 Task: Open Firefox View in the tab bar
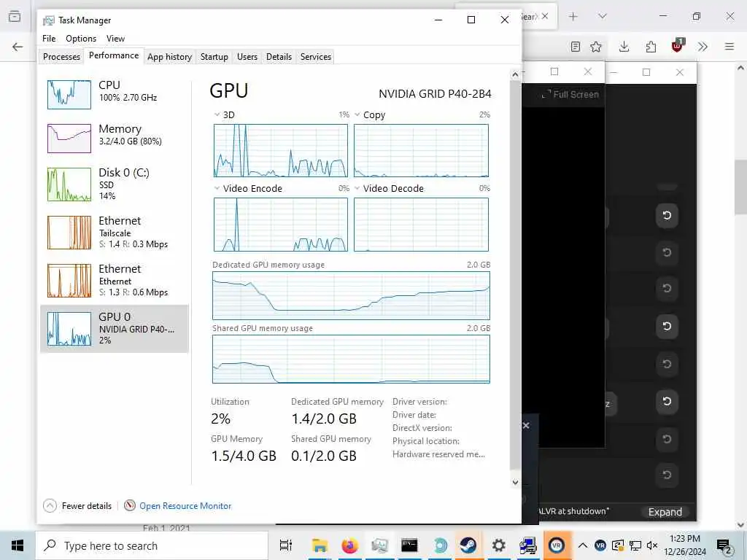tap(15, 16)
